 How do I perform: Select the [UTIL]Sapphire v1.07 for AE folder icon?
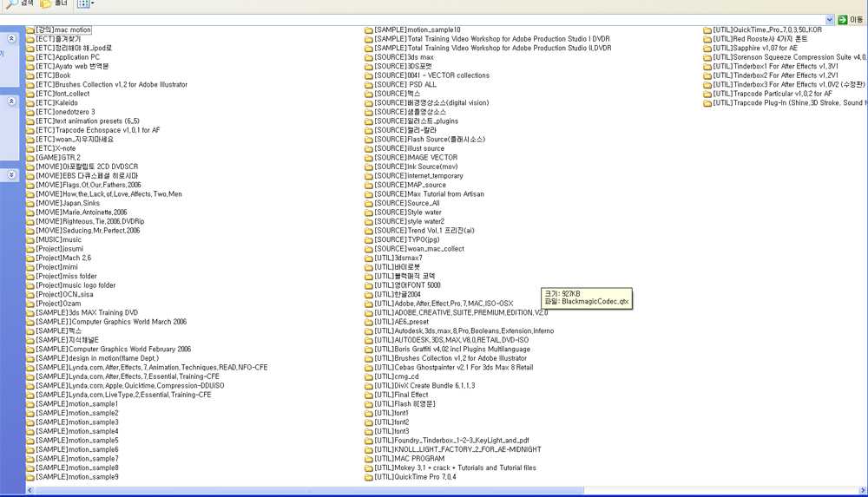pos(707,49)
